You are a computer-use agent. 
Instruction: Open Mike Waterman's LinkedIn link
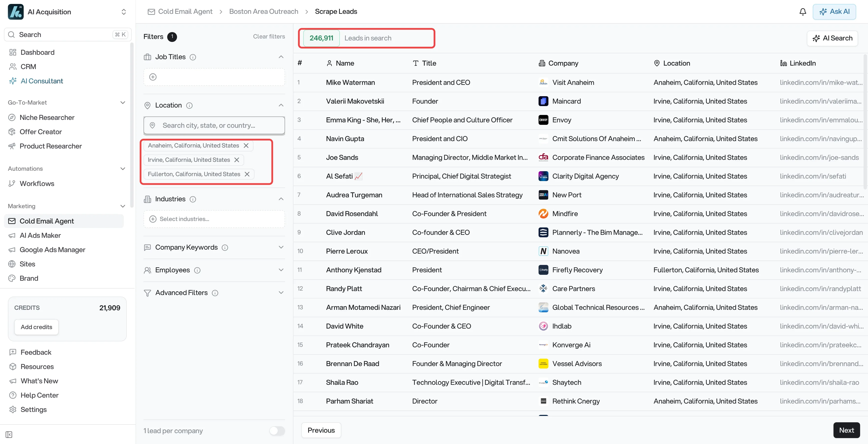point(821,82)
